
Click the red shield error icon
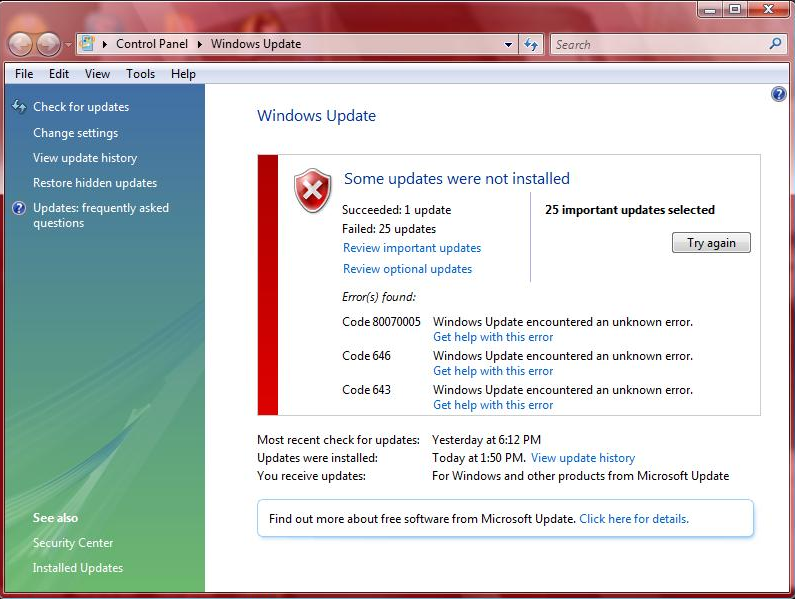[x=313, y=191]
